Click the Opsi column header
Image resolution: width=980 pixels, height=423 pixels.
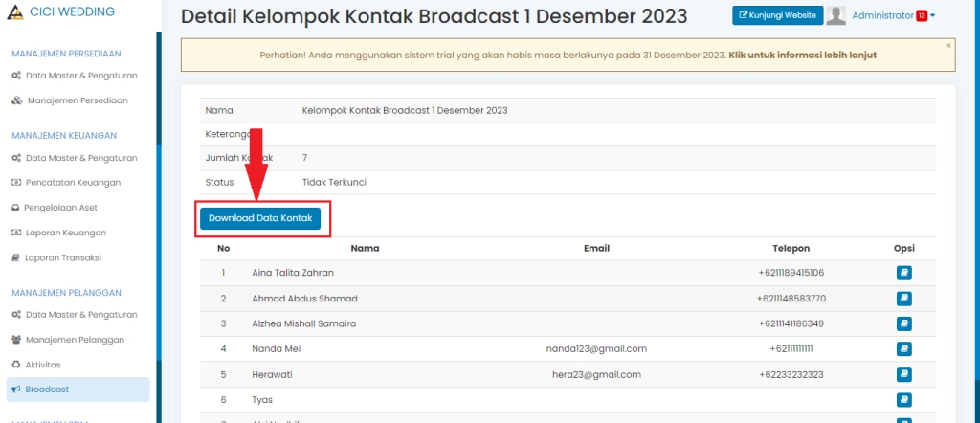[x=903, y=248]
